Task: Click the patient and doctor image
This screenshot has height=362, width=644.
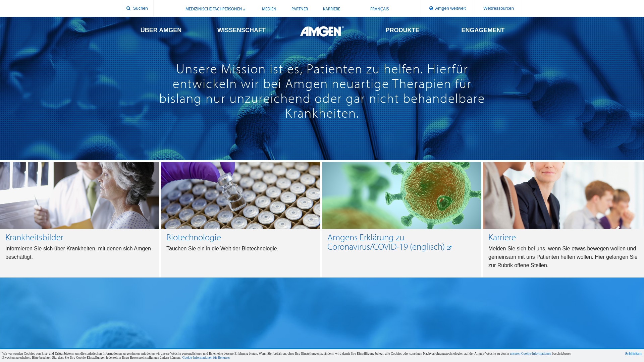Action: 79,195
